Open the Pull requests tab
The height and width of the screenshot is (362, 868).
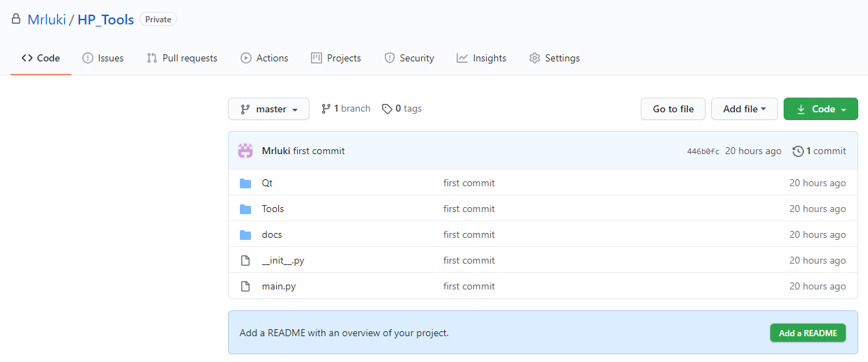coord(182,58)
